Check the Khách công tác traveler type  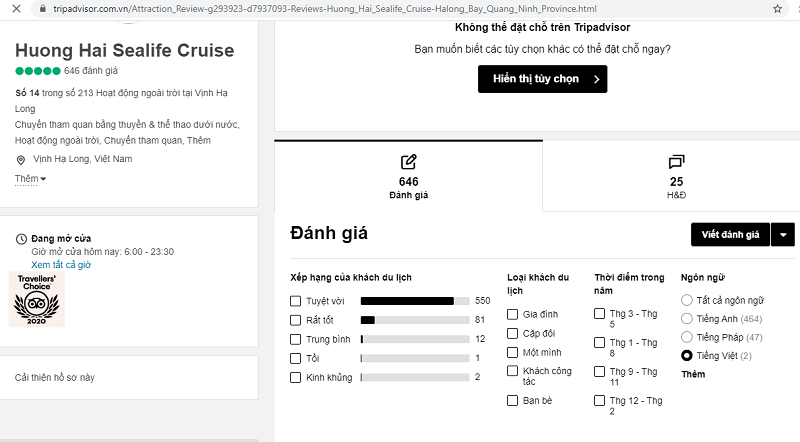click(512, 371)
